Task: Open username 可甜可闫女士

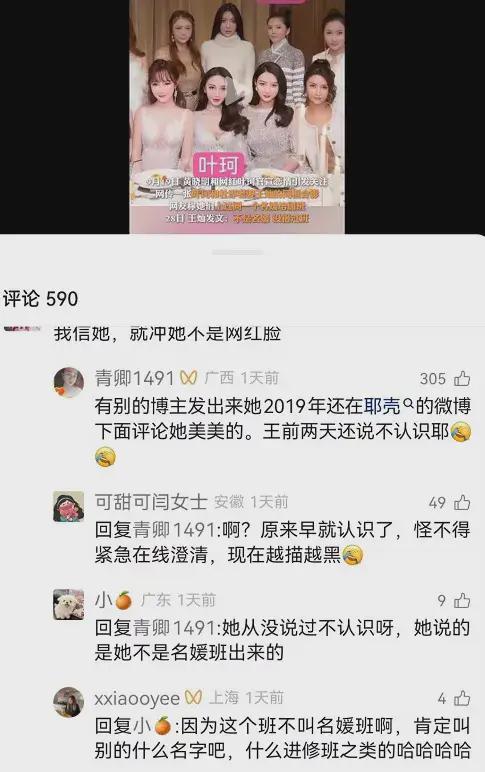Action: pyautogui.click(x=151, y=502)
